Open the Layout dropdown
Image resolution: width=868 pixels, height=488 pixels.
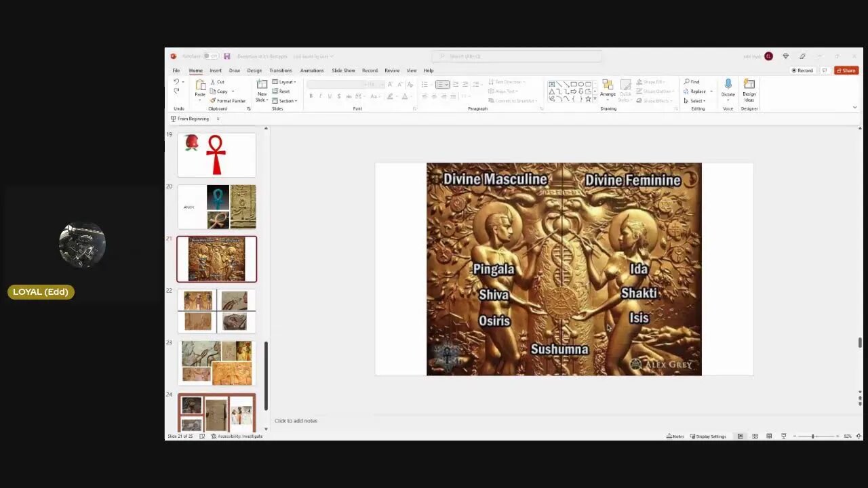tap(283, 82)
